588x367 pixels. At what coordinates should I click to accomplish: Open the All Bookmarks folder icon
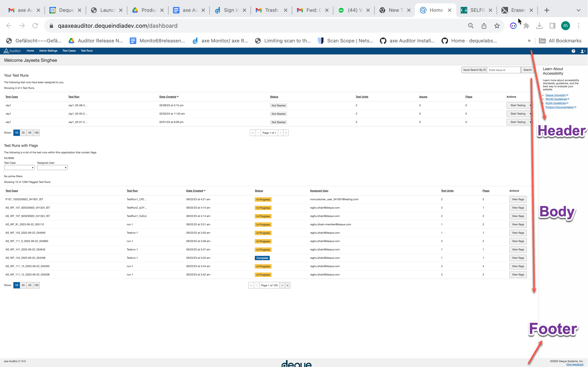click(542, 41)
